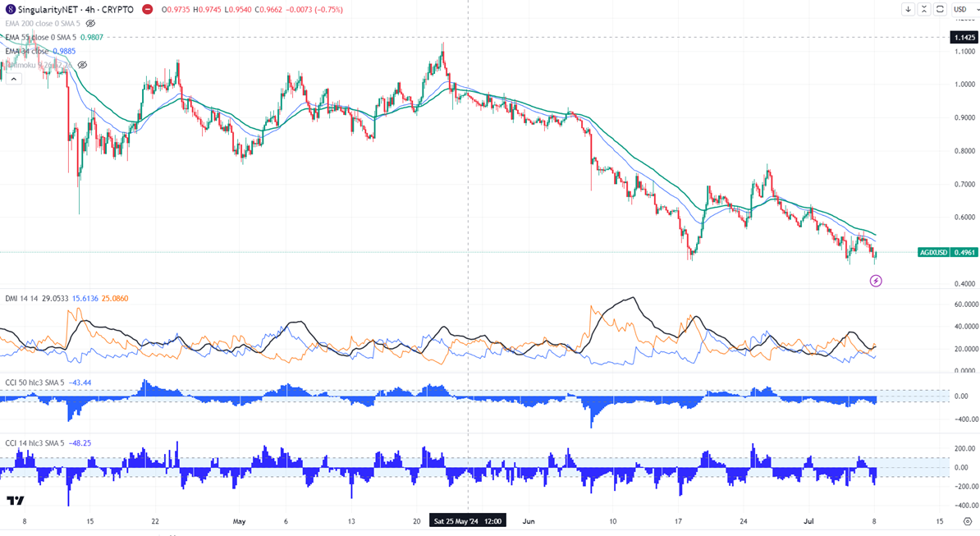Screen dimensions: 980x536
Task: Click the DMI value 25.0860
Action: 115,299
